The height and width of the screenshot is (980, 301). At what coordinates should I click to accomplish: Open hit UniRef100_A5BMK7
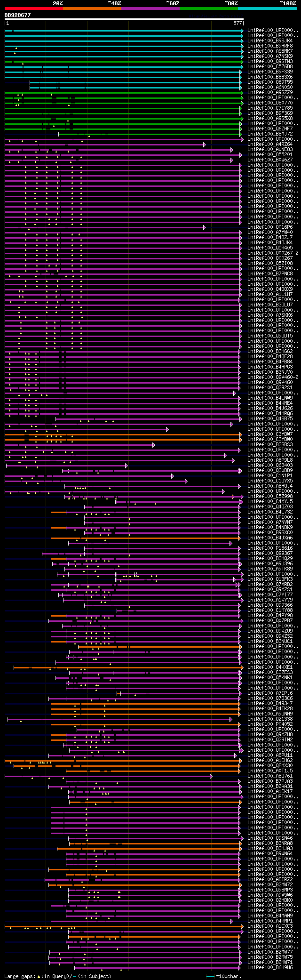click(x=270, y=51)
